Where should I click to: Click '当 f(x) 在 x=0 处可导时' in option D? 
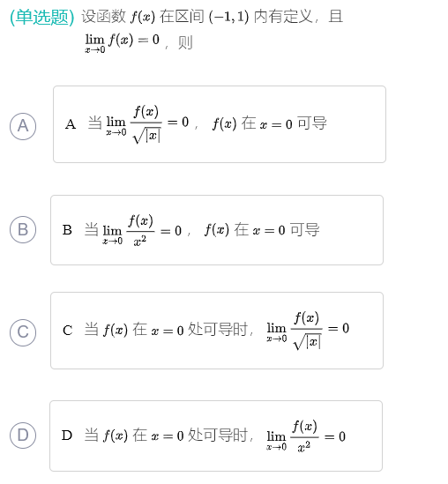click(167, 436)
